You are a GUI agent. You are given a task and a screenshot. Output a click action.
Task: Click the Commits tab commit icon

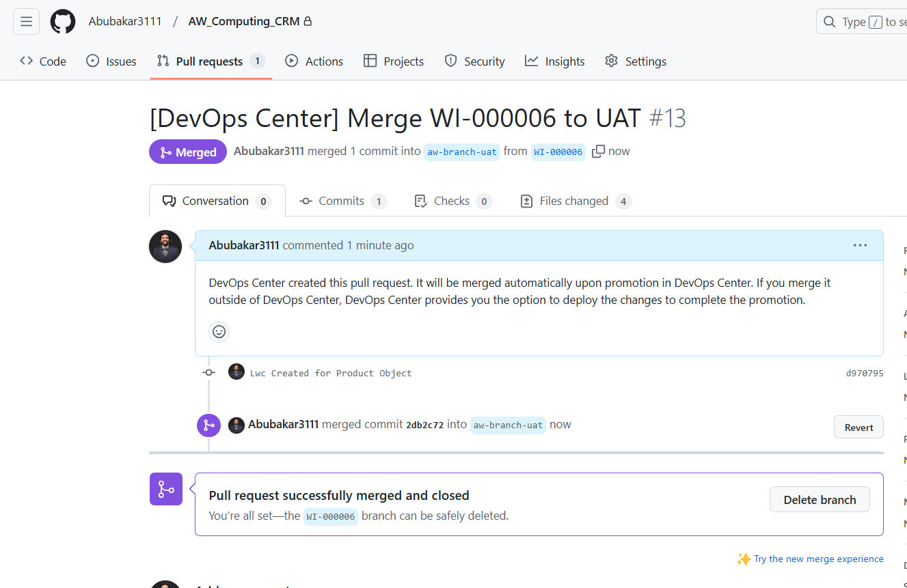(x=306, y=201)
